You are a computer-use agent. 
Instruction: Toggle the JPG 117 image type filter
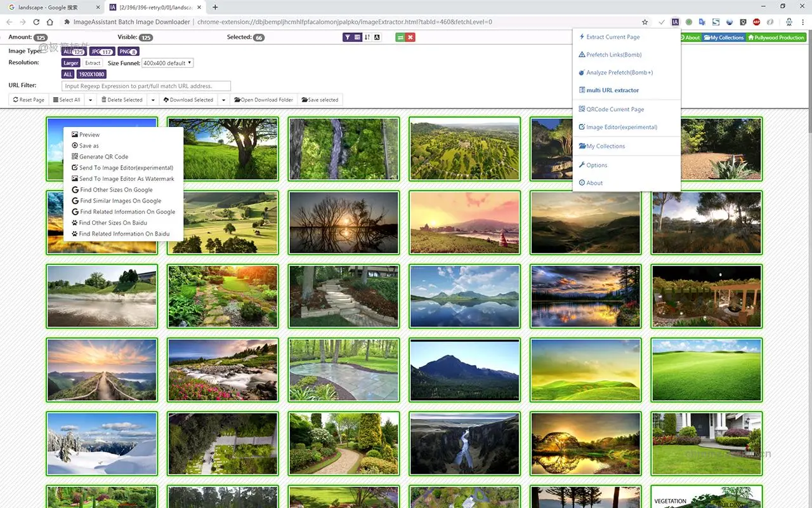coord(101,51)
